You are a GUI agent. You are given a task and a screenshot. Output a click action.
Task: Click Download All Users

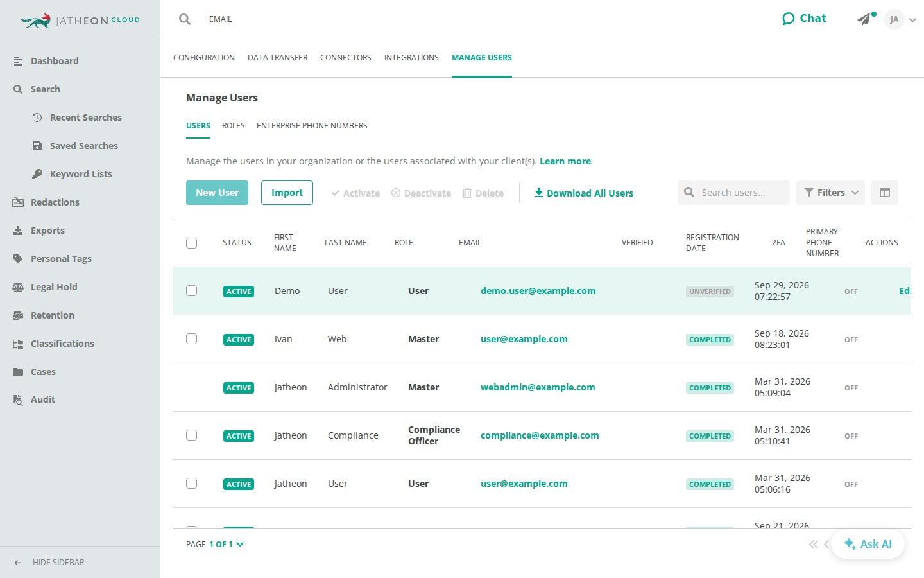coord(584,193)
